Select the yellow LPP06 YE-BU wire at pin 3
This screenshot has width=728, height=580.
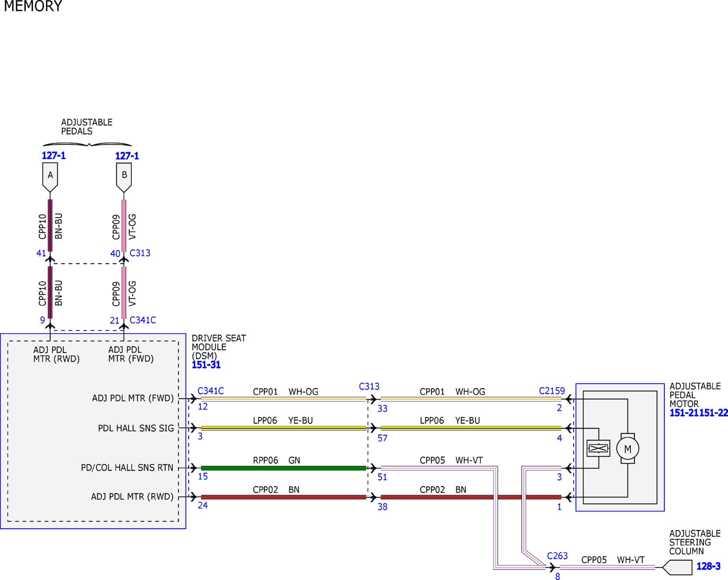(284, 428)
